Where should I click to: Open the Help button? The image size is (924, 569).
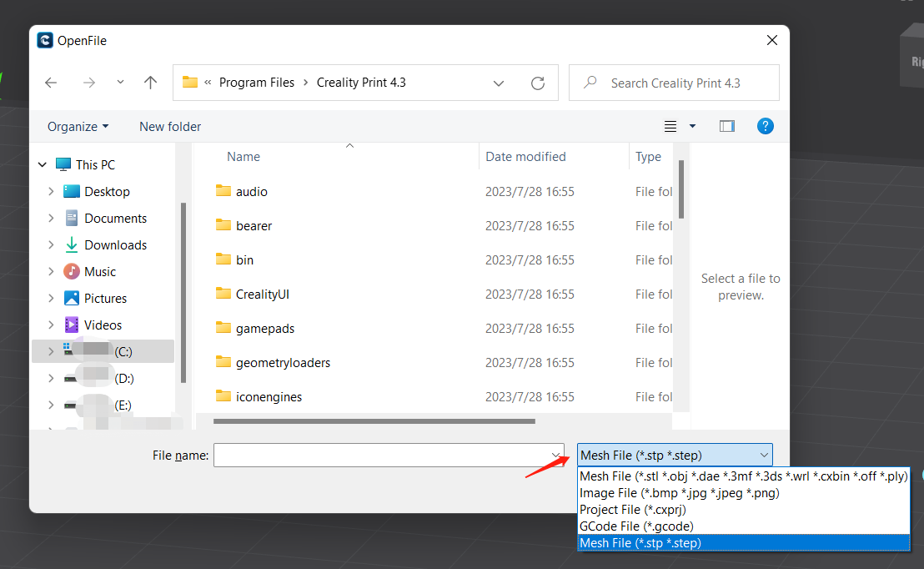765,126
